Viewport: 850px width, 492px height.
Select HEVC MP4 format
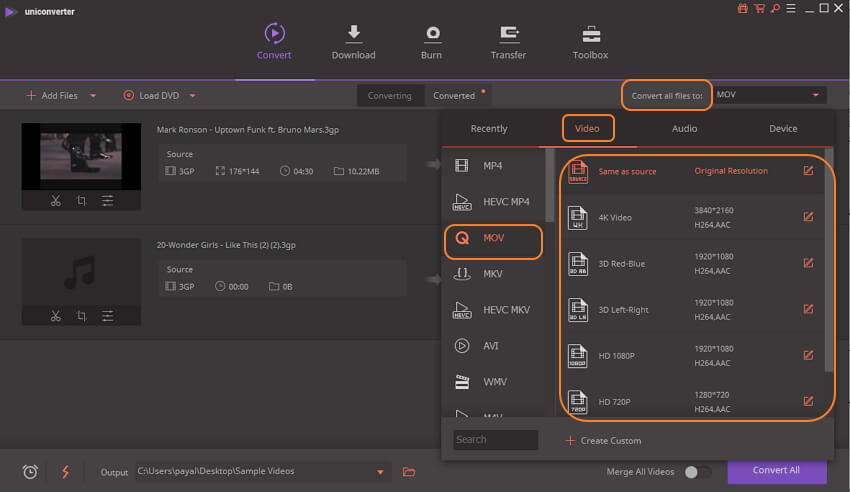(493, 202)
